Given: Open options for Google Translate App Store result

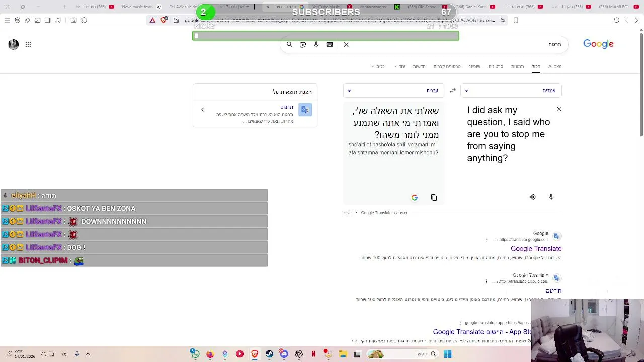Looking at the screenshot, I should [x=460, y=323].
